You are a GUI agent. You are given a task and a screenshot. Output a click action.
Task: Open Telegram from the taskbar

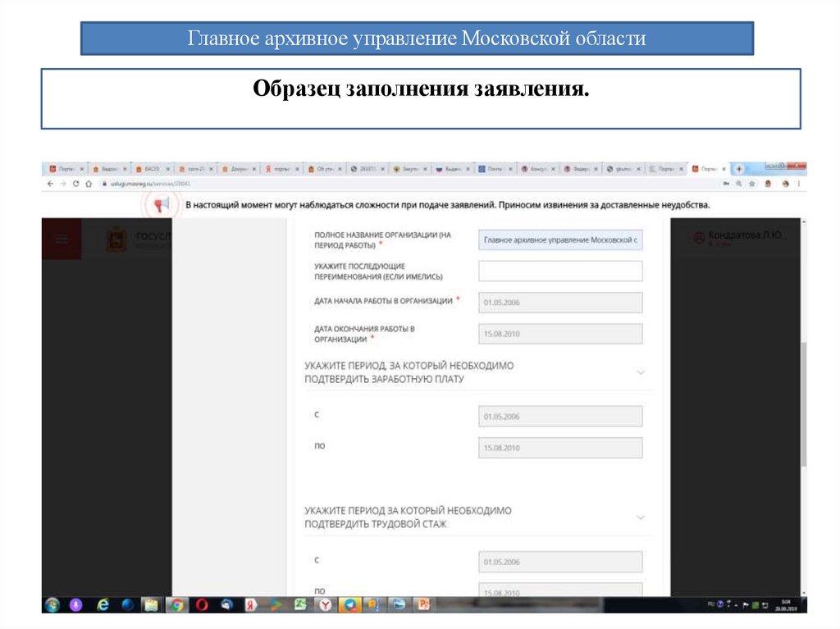click(350, 605)
